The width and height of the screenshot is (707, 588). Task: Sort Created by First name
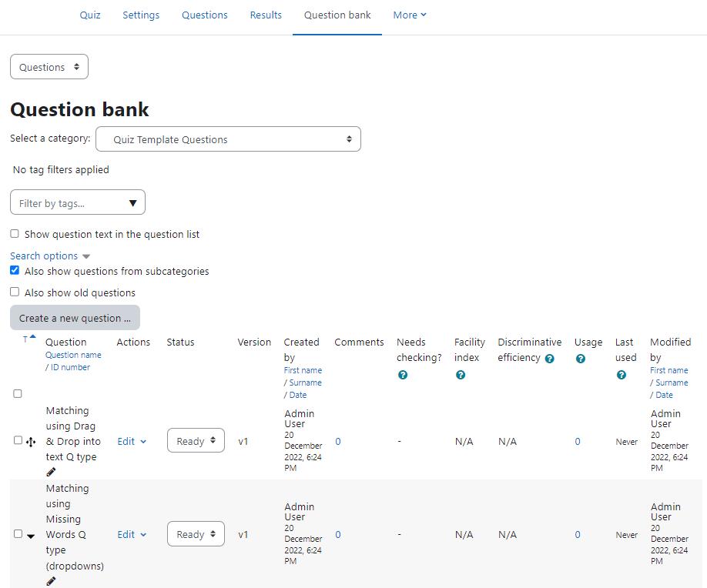[303, 370]
